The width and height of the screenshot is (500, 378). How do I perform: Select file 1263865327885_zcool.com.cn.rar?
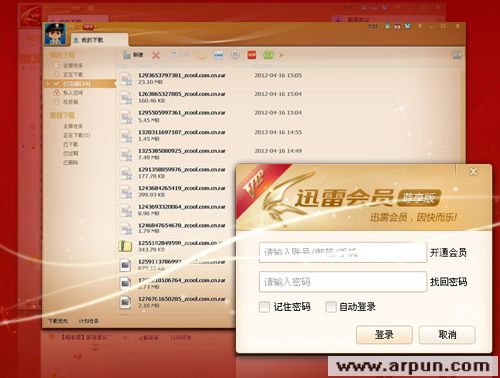182,94
